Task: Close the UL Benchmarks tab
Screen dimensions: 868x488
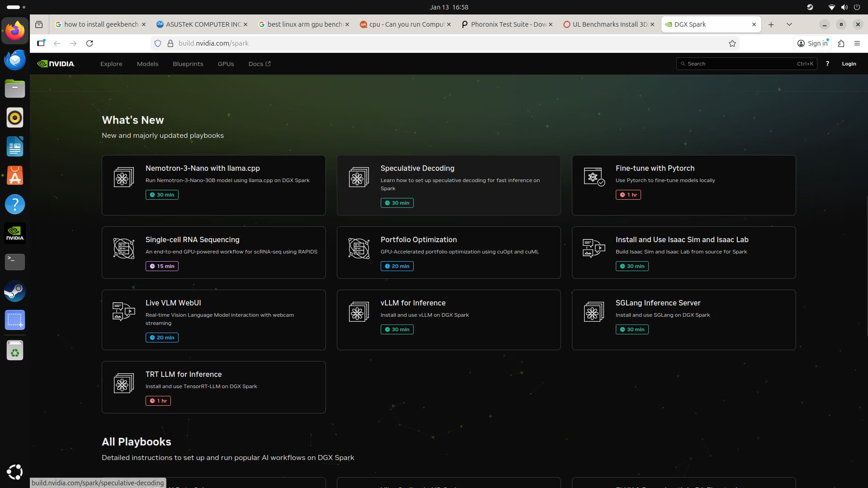Action: [x=652, y=24]
